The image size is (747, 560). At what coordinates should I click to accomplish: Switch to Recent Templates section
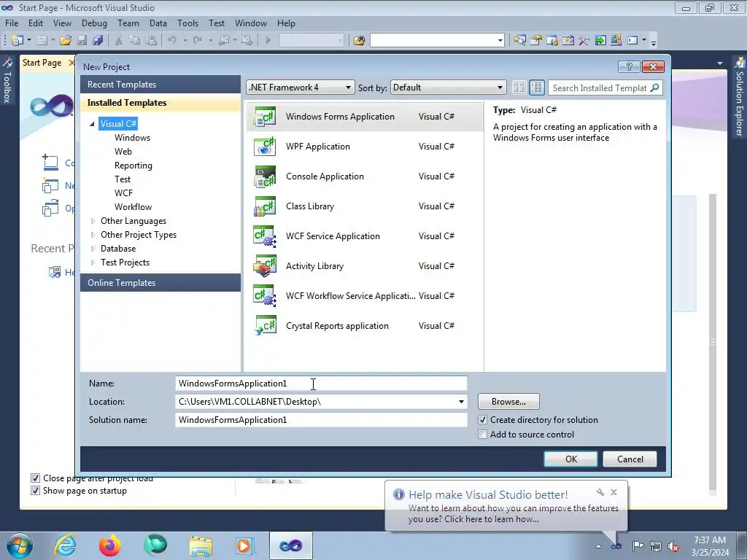click(160, 85)
